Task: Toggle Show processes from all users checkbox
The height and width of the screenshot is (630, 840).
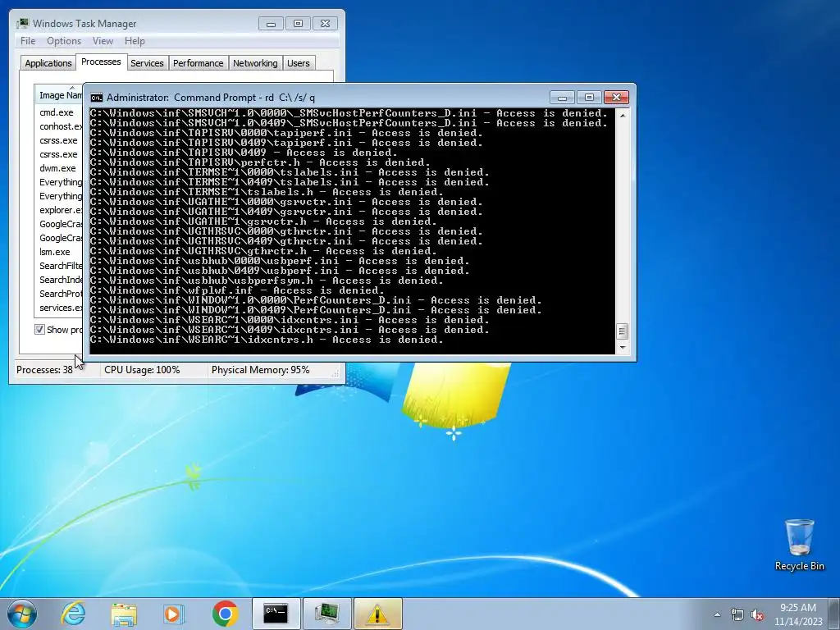Action: 39,330
